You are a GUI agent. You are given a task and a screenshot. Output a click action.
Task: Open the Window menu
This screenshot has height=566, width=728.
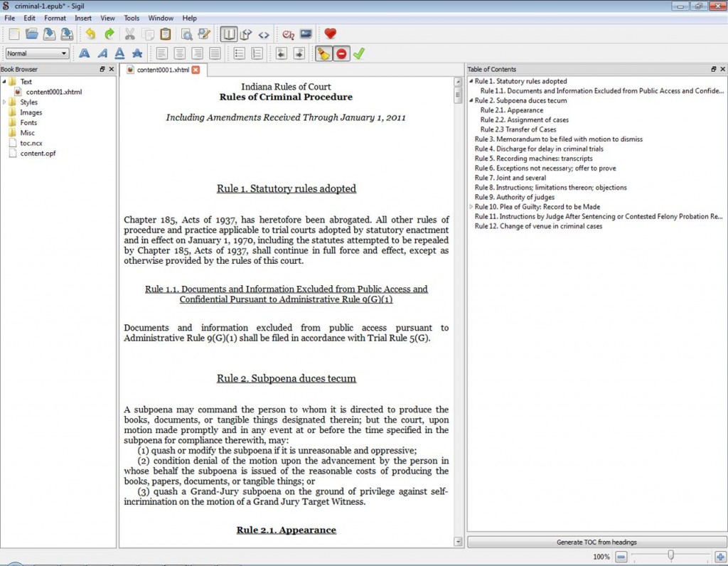pos(161,18)
